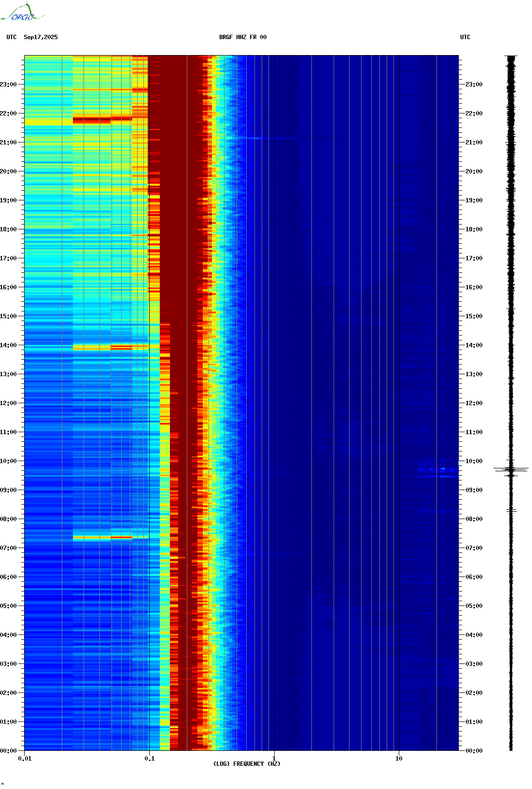Click the 00:00 label on the left time axis
Image resolution: width=532 pixels, height=789 pixels.
coord(8,751)
